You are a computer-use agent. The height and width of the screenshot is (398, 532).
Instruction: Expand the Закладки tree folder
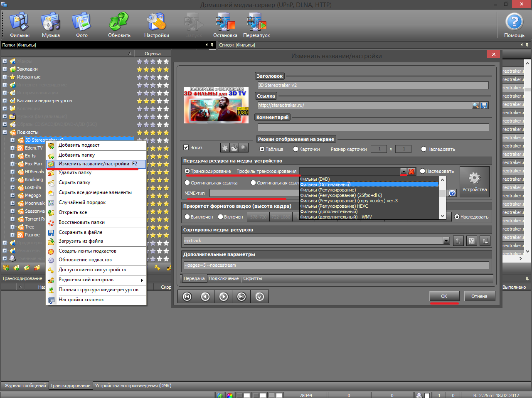5,69
